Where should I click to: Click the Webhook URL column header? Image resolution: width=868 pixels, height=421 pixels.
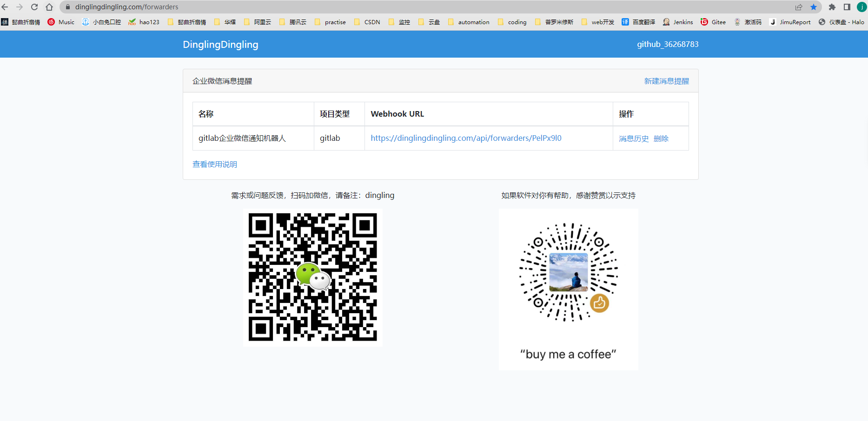[489, 114]
